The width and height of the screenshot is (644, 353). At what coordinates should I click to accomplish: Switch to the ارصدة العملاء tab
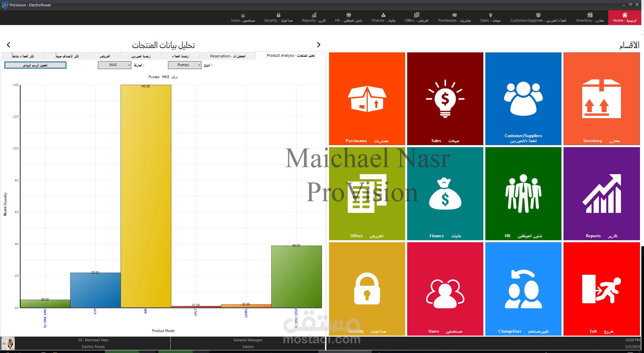tap(180, 56)
